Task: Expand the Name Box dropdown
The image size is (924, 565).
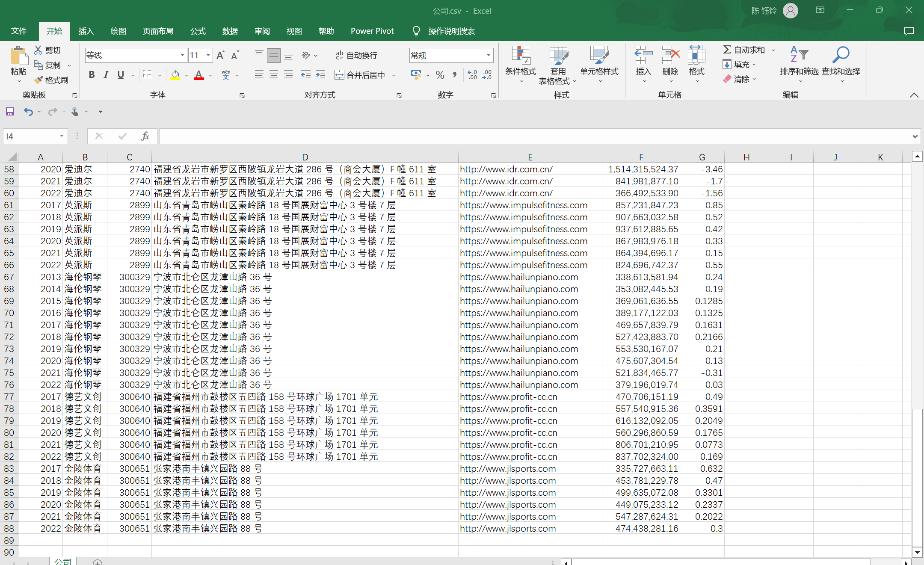Action: (62, 136)
